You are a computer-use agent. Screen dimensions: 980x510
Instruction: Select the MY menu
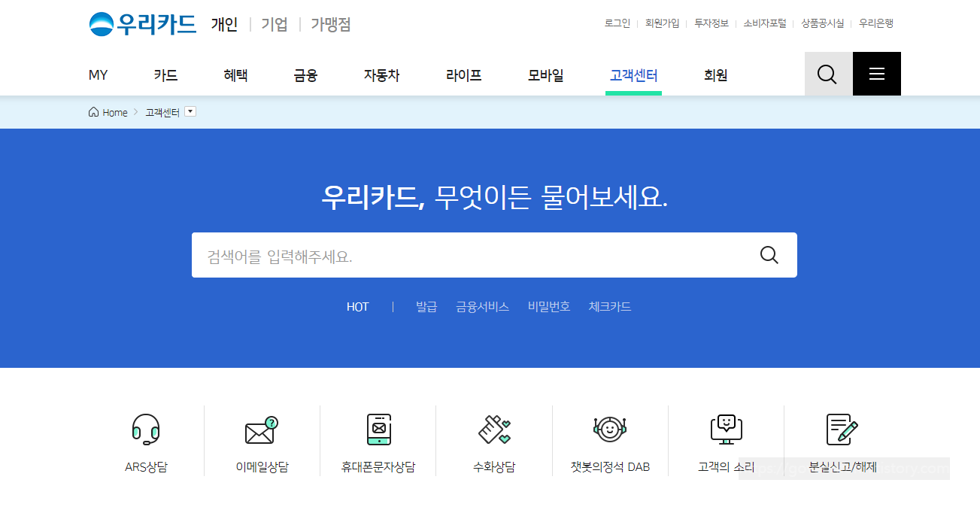98,75
